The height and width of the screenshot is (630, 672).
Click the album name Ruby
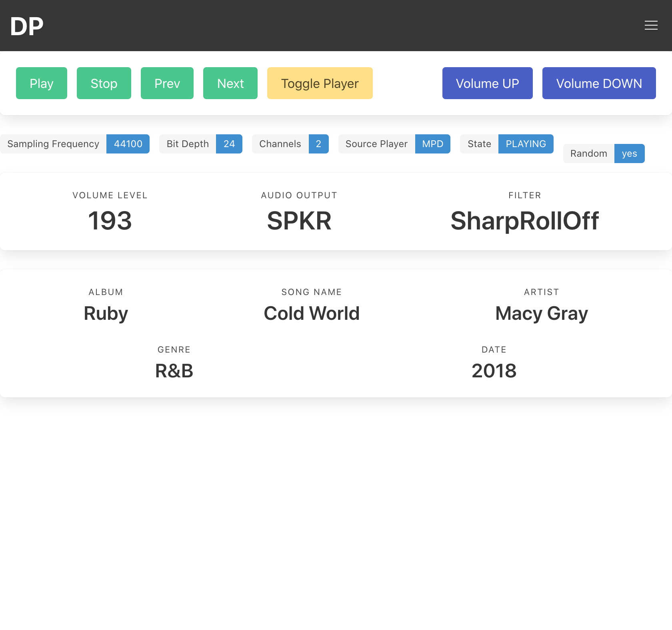pyautogui.click(x=106, y=313)
